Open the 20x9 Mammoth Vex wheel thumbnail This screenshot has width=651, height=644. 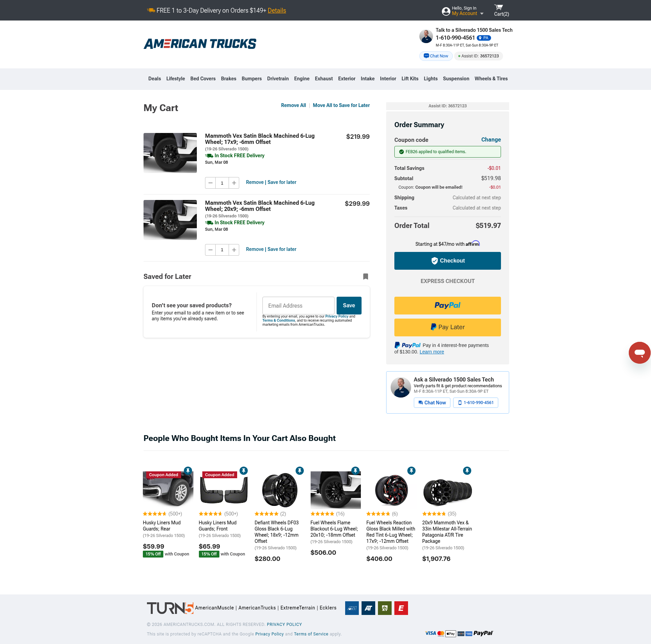[x=170, y=220]
